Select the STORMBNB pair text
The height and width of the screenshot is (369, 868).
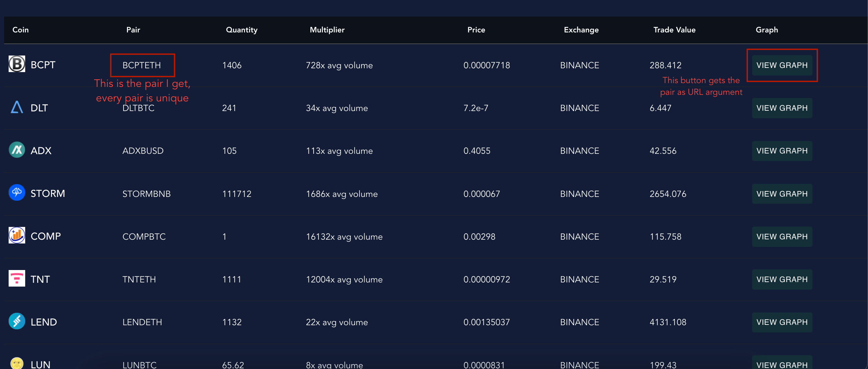coord(147,194)
